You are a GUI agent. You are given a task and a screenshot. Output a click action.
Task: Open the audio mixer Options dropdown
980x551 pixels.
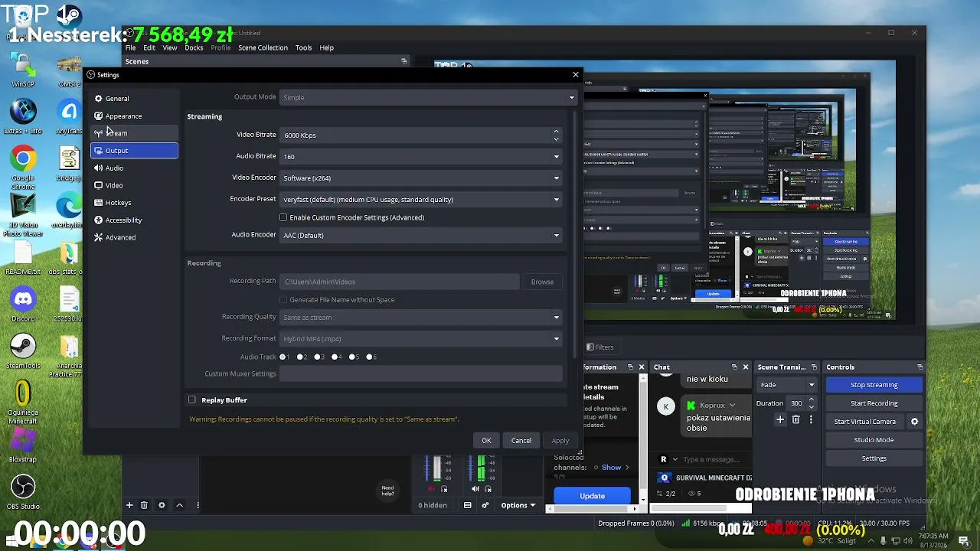(x=518, y=505)
